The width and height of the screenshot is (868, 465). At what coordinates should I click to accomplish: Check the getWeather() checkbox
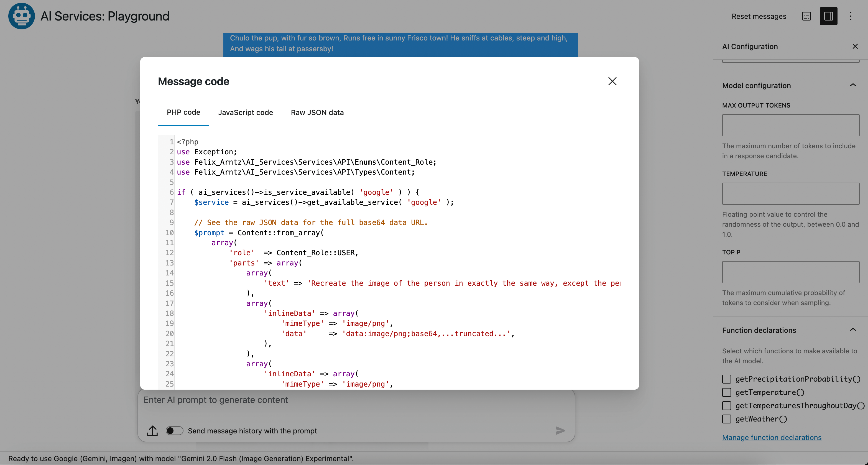(726, 419)
